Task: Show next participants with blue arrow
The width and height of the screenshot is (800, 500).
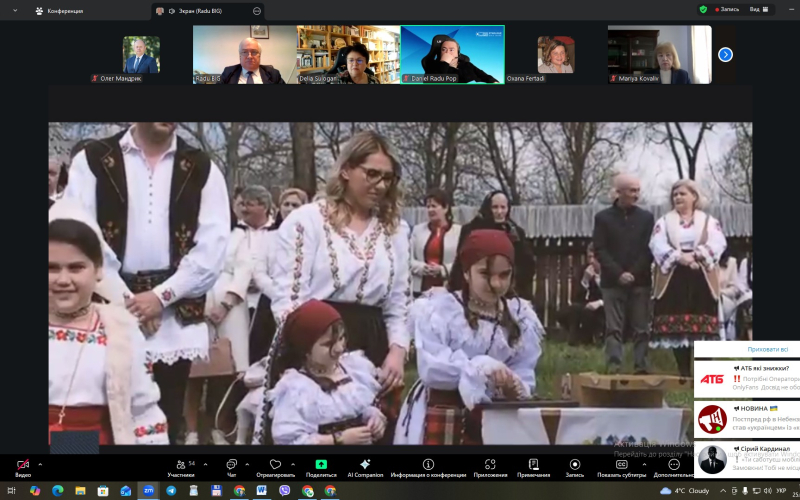Action: 725,54
